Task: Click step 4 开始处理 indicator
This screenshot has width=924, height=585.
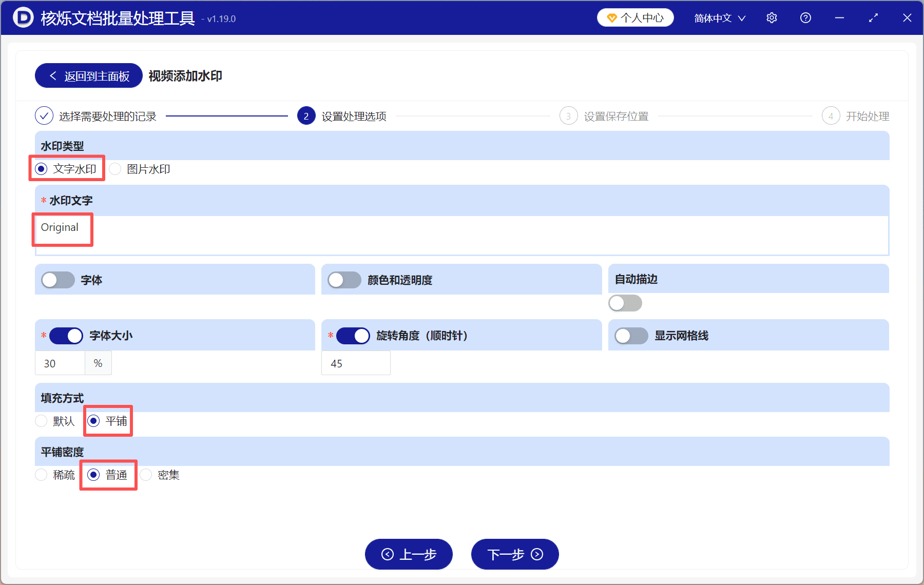Action: click(x=831, y=116)
